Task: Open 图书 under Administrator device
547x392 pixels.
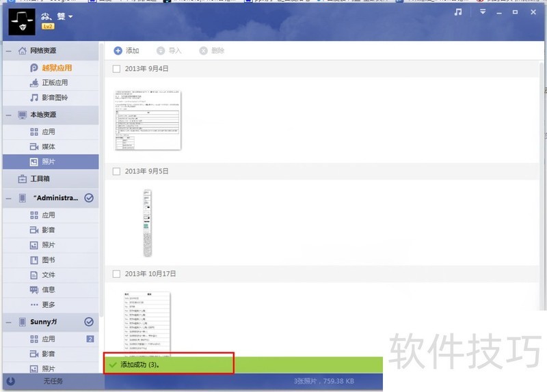Action: pos(48,260)
